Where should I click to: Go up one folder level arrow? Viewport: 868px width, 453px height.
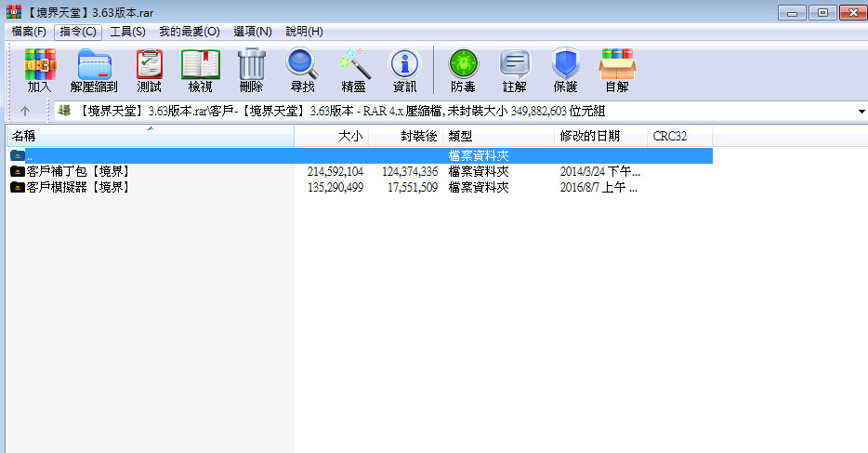pyautogui.click(x=25, y=112)
